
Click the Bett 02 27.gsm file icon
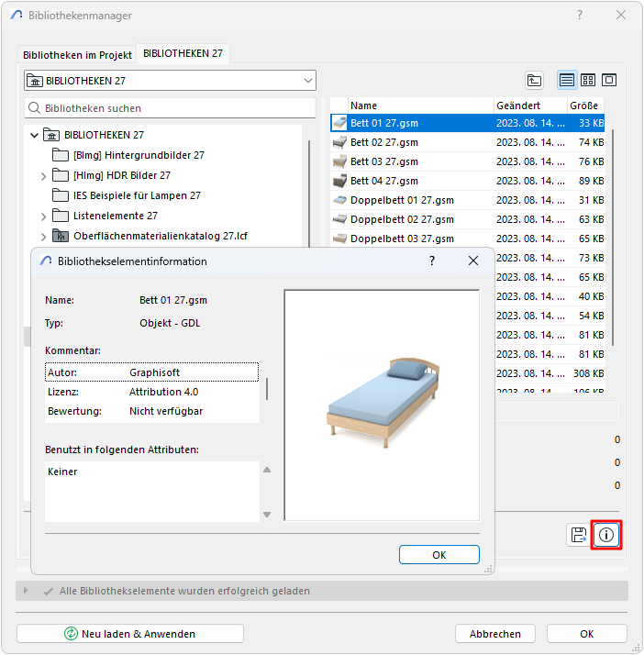[x=339, y=142]
